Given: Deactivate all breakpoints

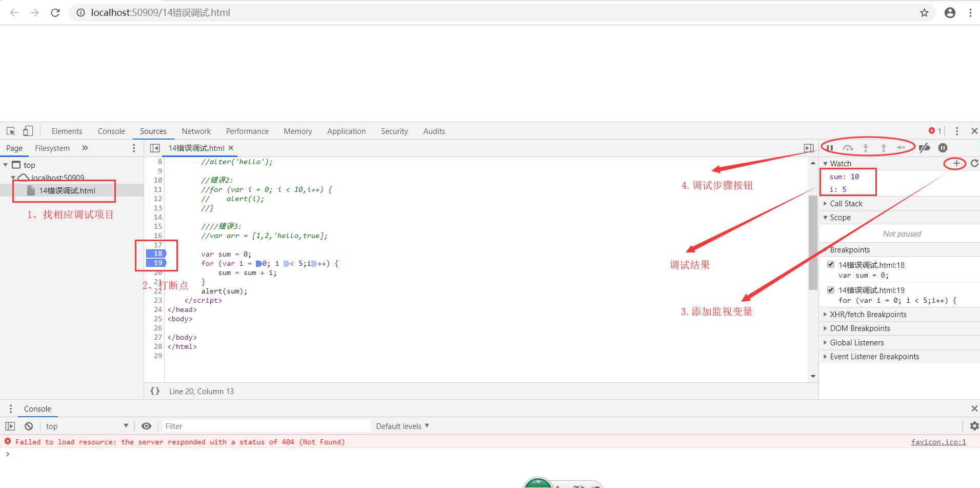Looking at the screenshot, I should click(925, 148).
